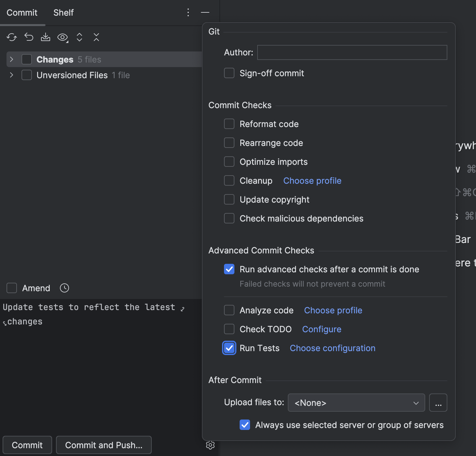This screenshot has height=456, width=476.
Task: Open the panel options three-dot menu
Action: click(x=188, y=13)
